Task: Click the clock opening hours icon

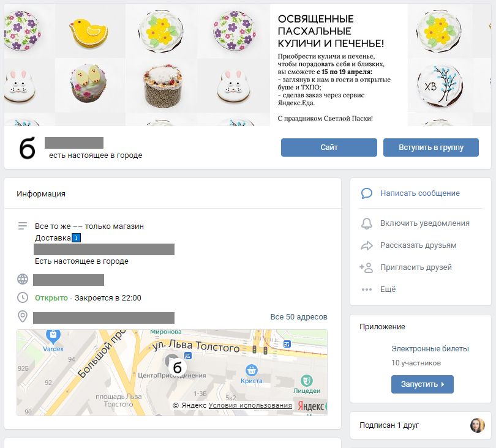Action: pos(23,297)
